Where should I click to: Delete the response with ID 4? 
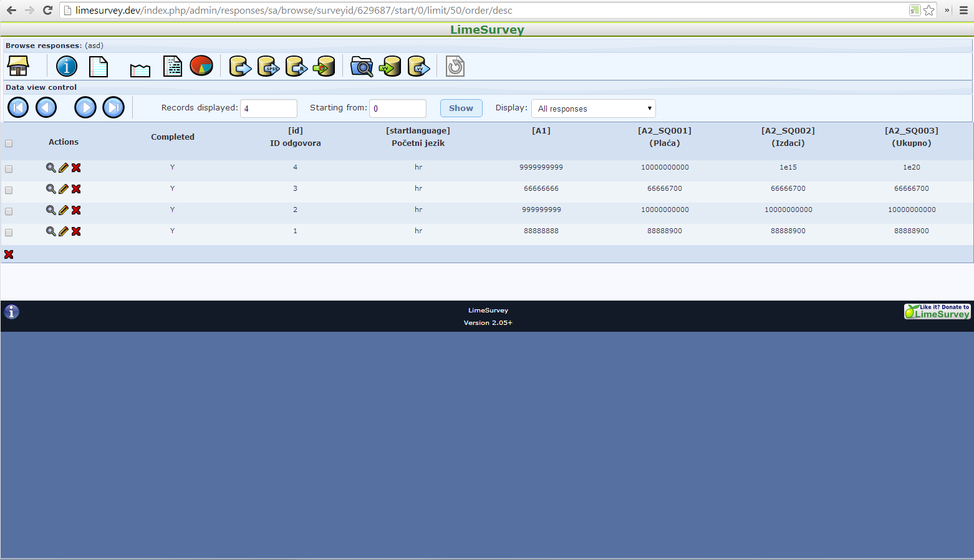click(76, 168)
